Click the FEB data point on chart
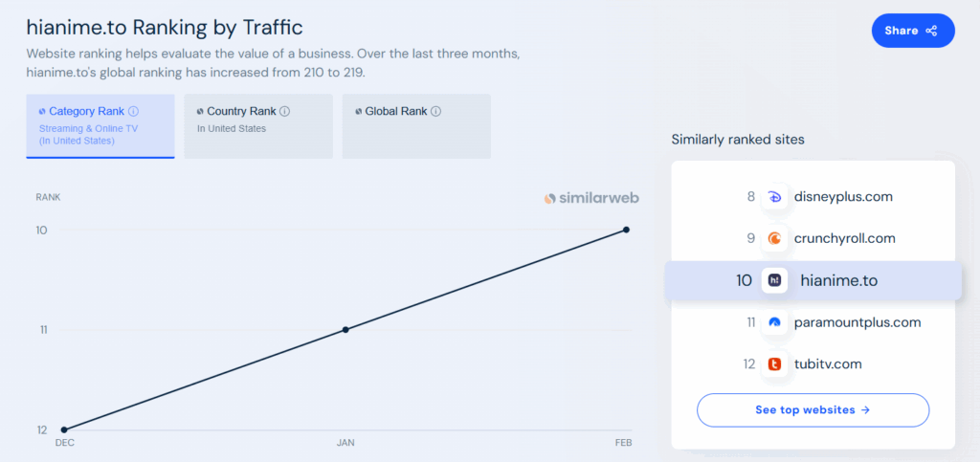This screenshot has width=980, height=462. pyautogui.click(x=627, y=230)
